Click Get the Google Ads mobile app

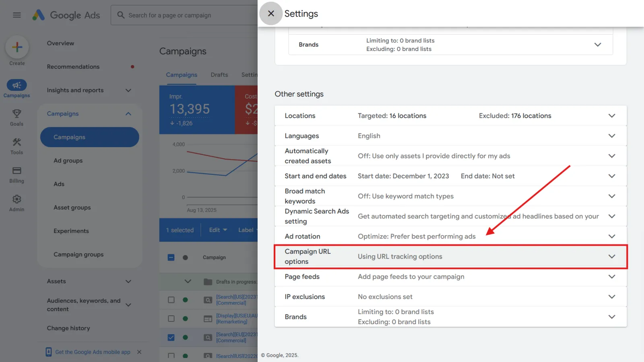coord(93,352)
